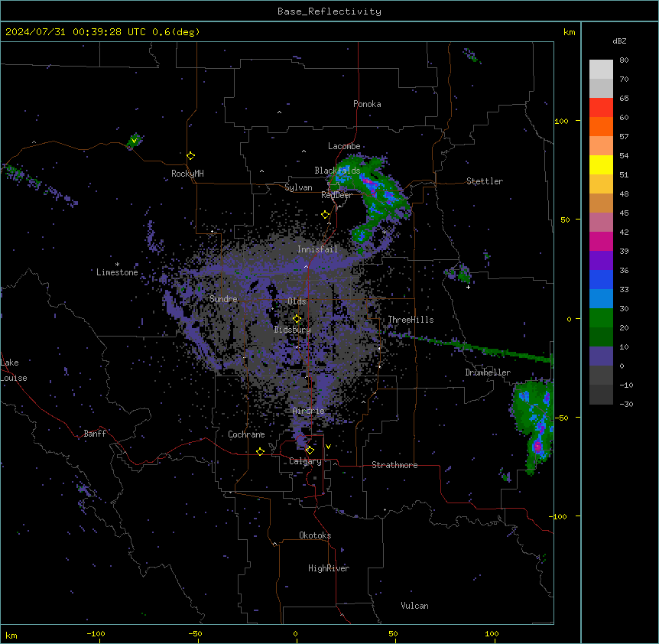Click the HighRiver label
Viewport: 659px width, 644px height.
point(329,568)
